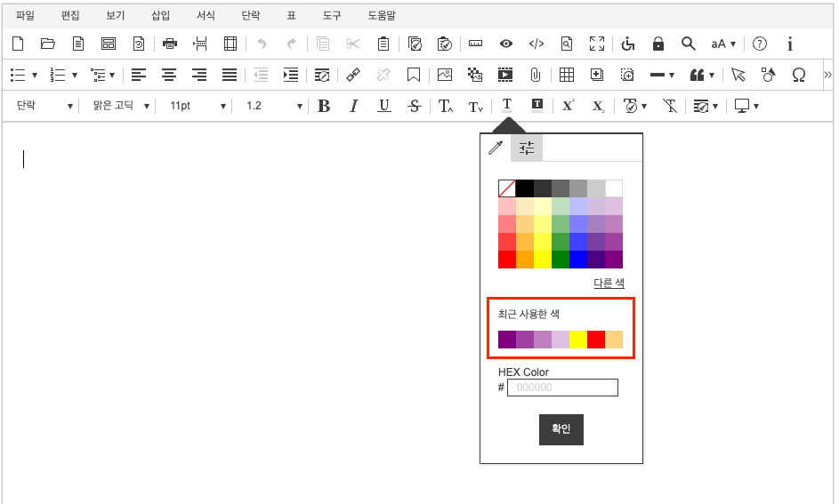
Task: Click the HEX Color input field
Action: pyautogui.click(x=562, y=388)
